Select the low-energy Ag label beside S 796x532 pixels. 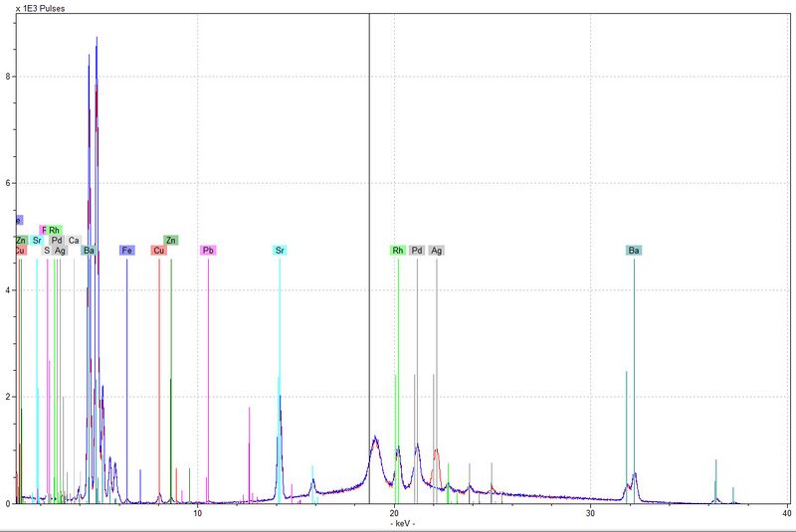pos(60,251)
